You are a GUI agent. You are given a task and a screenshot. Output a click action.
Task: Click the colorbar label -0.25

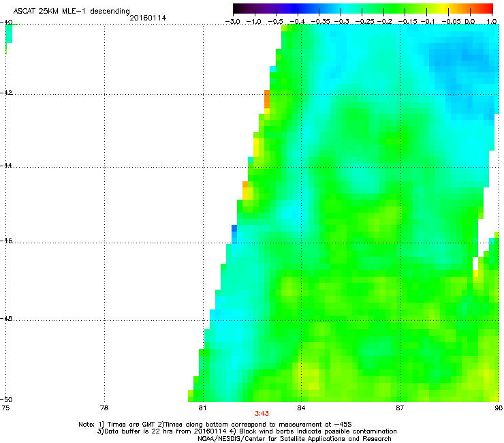(365, 22)
